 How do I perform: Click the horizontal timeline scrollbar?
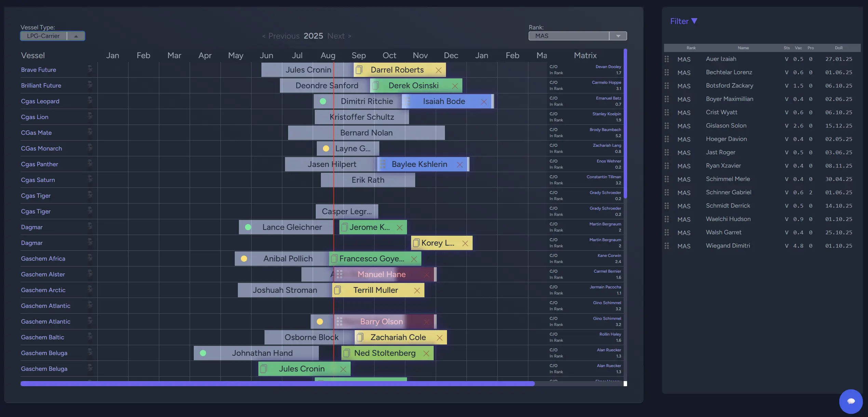pos(277,384)
